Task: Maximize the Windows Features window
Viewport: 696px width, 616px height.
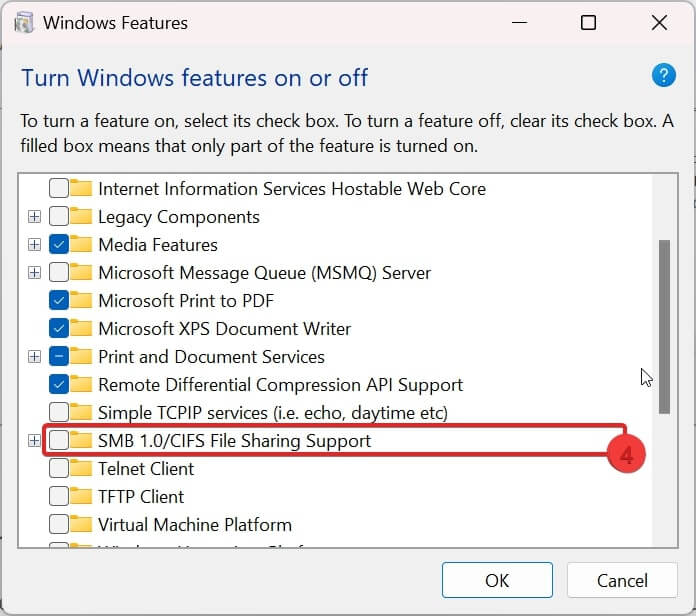Action: coord(588,23)
